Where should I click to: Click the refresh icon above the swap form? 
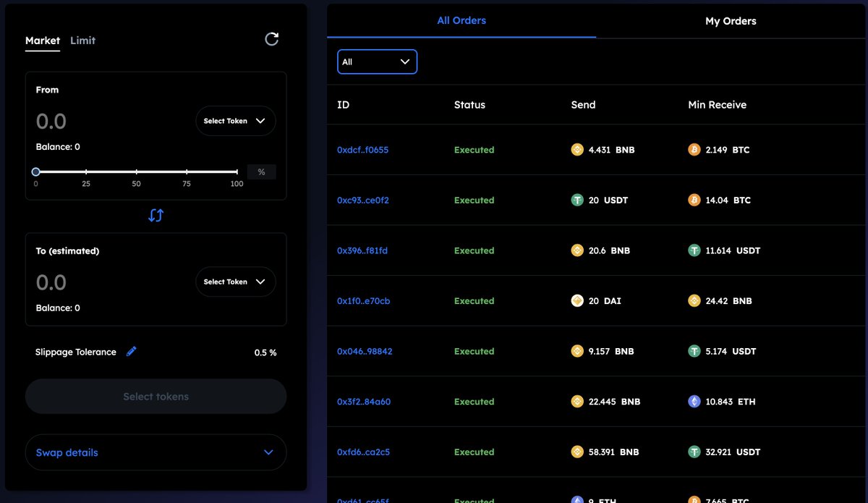point(271,38)
